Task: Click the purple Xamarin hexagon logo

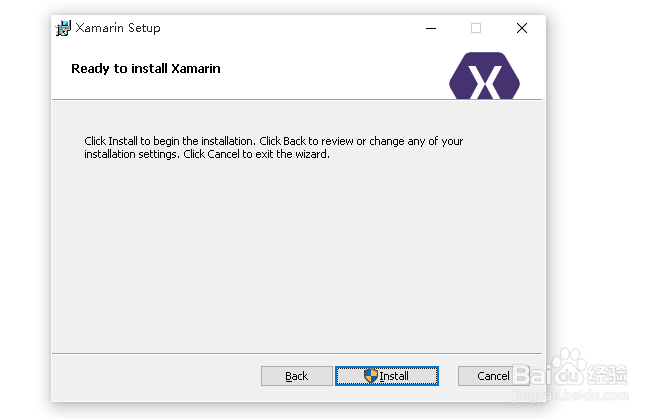Action: pyautogui.click(x=484, y=78)
